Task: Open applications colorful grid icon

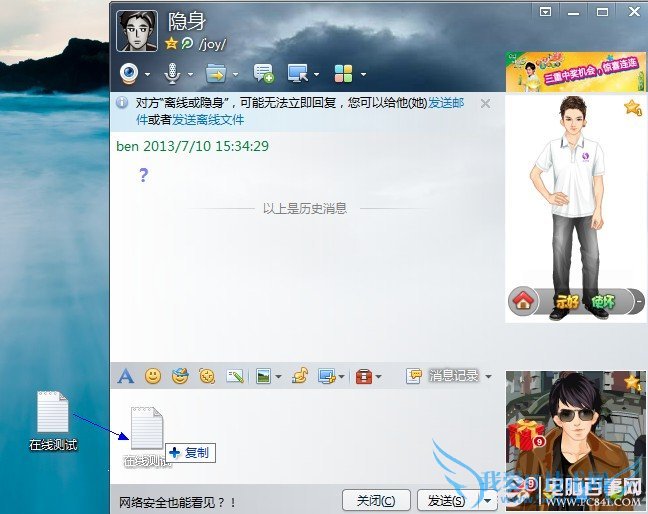Action: (343, 74)
